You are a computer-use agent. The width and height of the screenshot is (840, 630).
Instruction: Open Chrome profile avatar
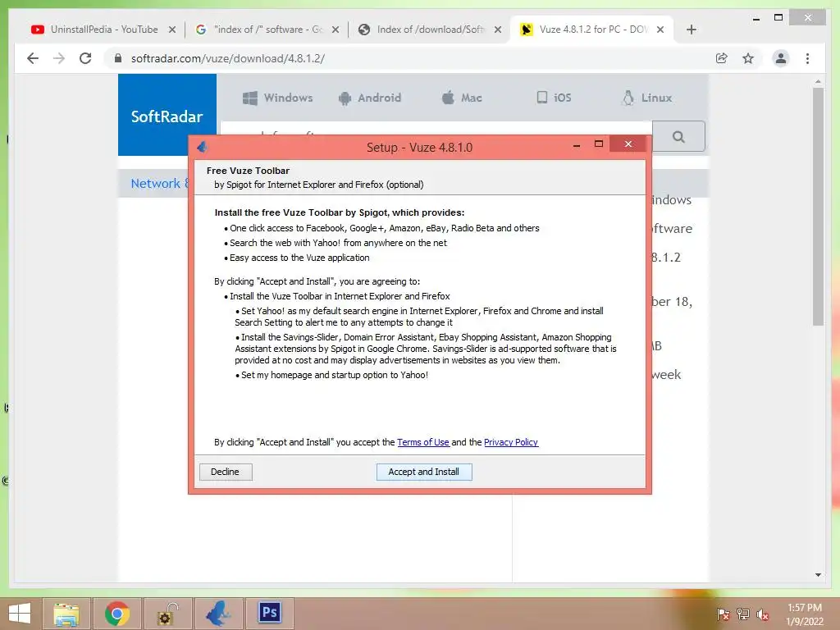(781, 58)
